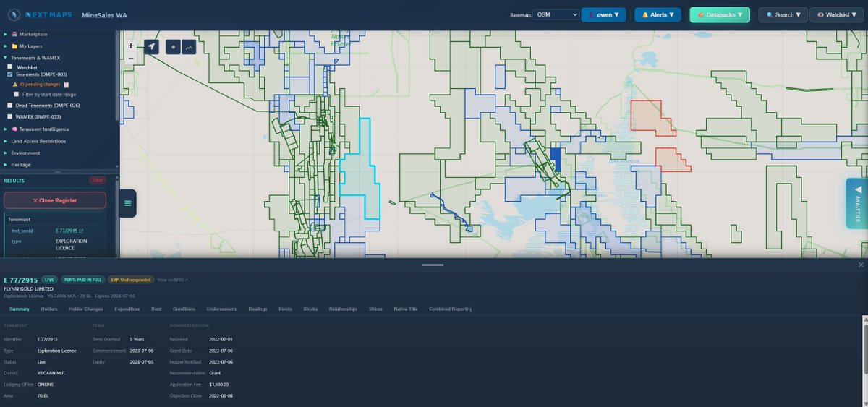
Task: Open the Expenditure tab
Action: click(127, 309)
